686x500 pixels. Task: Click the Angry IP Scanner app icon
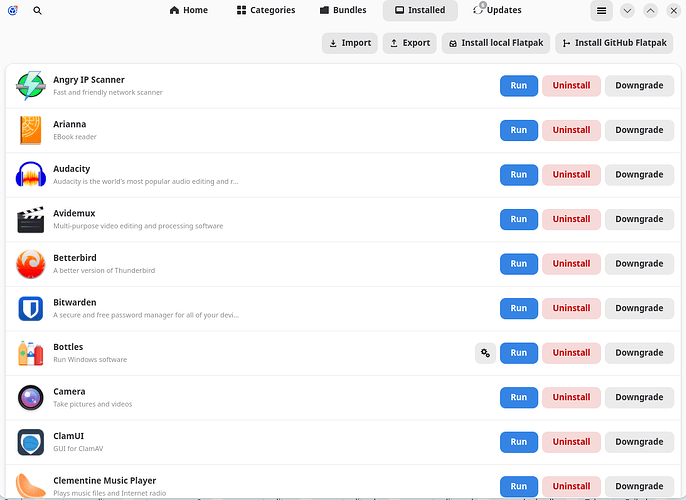31,86
